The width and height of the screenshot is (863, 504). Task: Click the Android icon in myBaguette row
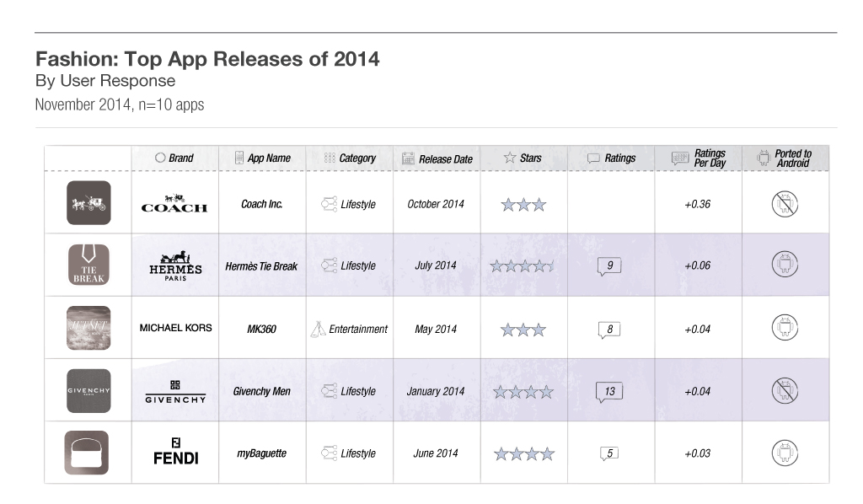coord(785,453)
